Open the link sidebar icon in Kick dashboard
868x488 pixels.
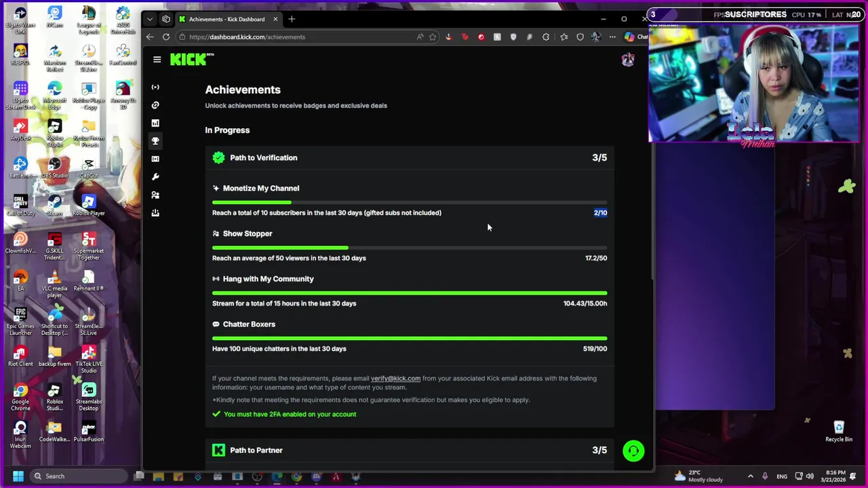(155, 105)
